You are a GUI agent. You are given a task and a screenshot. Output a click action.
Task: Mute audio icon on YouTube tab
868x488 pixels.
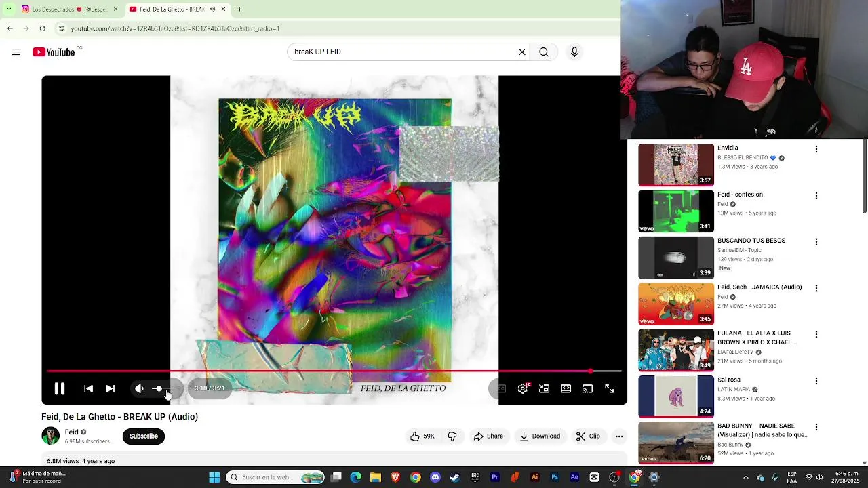(x=212, y=9)
